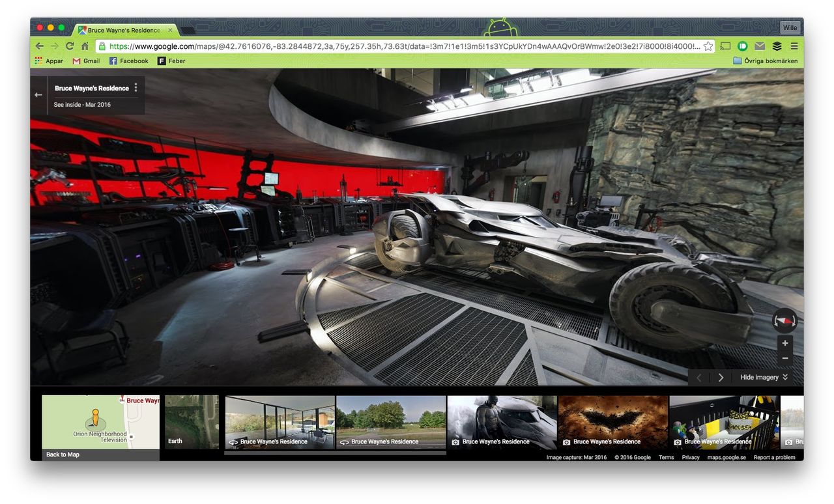The height and width of the screenshot is (504, 834).
Task: Open the stacked-layers extension icon
Action: point(777,46)
